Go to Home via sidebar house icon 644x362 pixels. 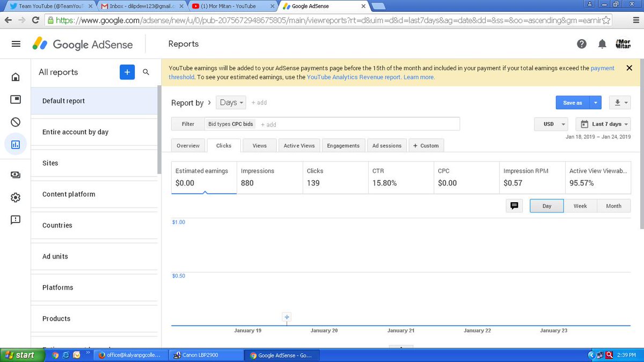click(x=16, y=77)
